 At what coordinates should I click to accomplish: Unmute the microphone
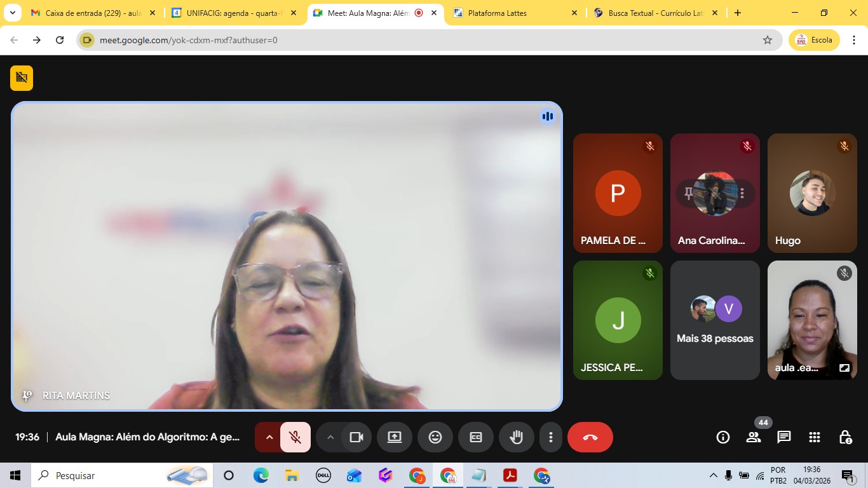[x=295, y=437]
